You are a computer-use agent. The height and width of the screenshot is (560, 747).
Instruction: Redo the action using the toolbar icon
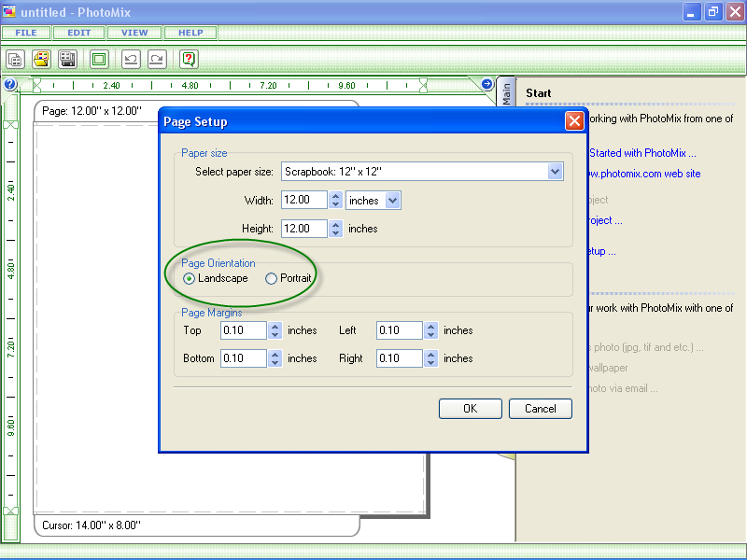coord(157,60)
